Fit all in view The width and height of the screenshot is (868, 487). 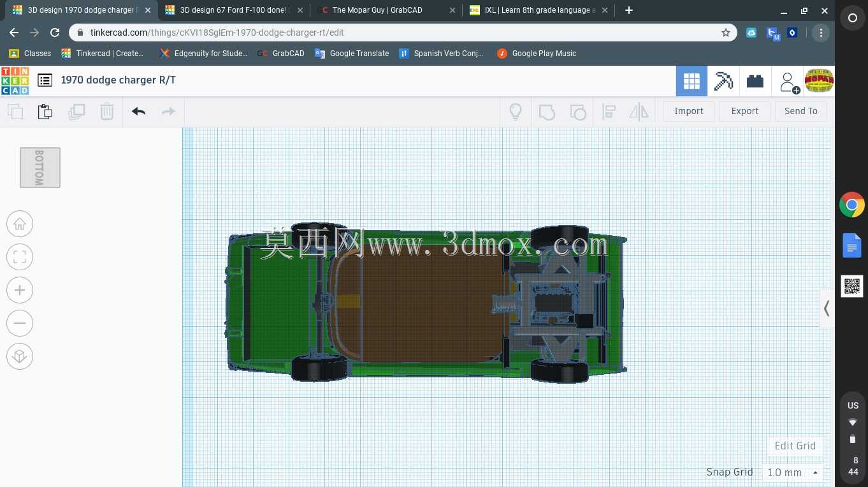pos(20,257)
